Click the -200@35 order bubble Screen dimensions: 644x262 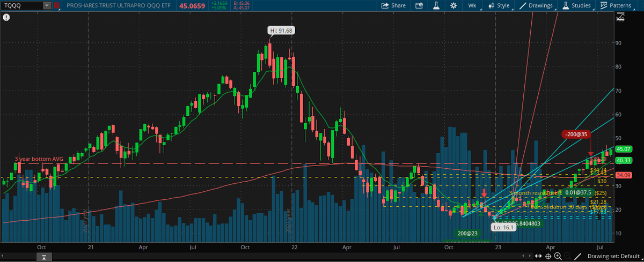576,134
